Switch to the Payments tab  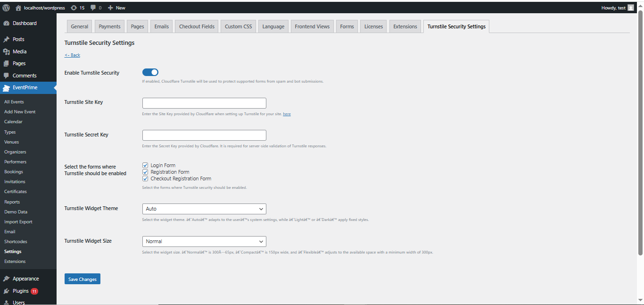click(110, 26)
